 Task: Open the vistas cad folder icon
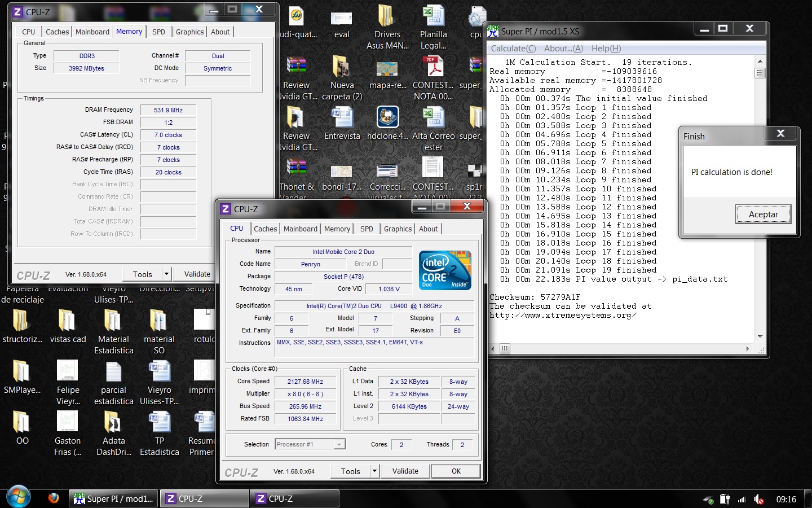[x=68, y=321]
